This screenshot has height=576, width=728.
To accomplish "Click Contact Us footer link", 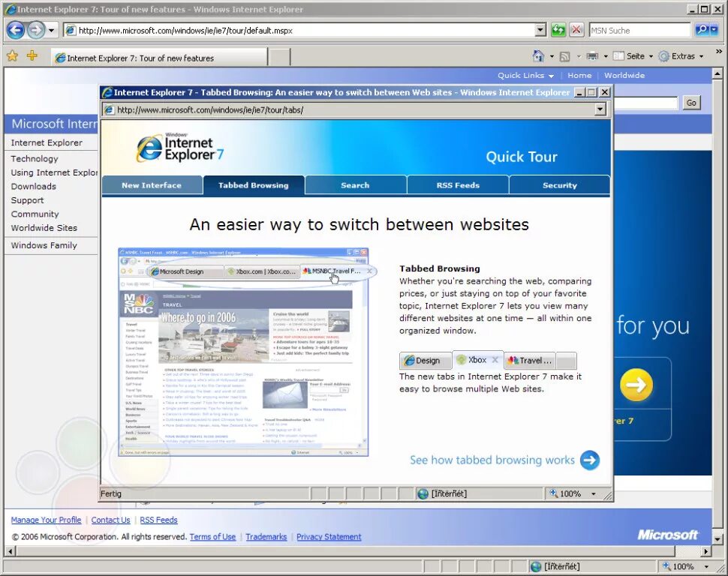I will tap(110, 520).
